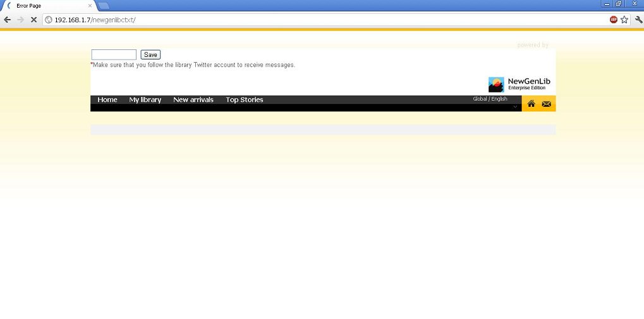Click the home icon in yellow bar
Screen dimensions: 644x319
[531, 104]
